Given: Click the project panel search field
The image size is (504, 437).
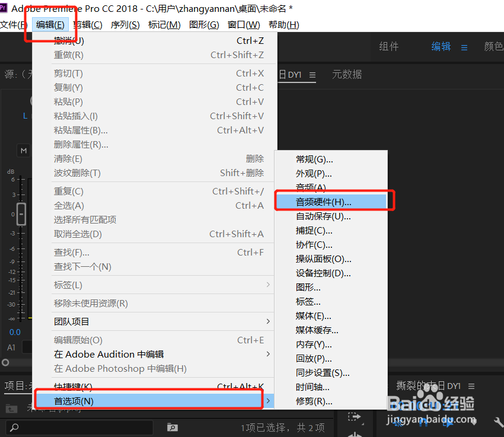Looking at the screenshot, I should [x=79, y=428].
